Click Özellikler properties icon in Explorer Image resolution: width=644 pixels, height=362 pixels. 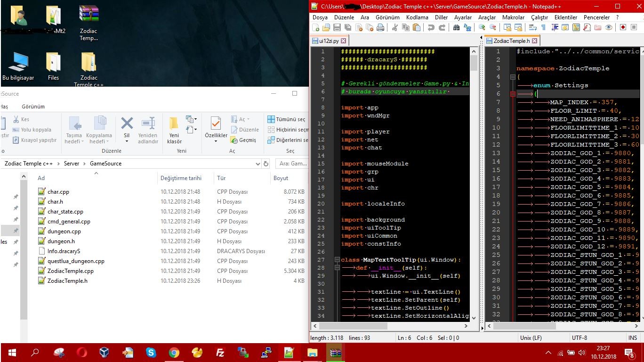pyautogui.click(x=216, y=123)
